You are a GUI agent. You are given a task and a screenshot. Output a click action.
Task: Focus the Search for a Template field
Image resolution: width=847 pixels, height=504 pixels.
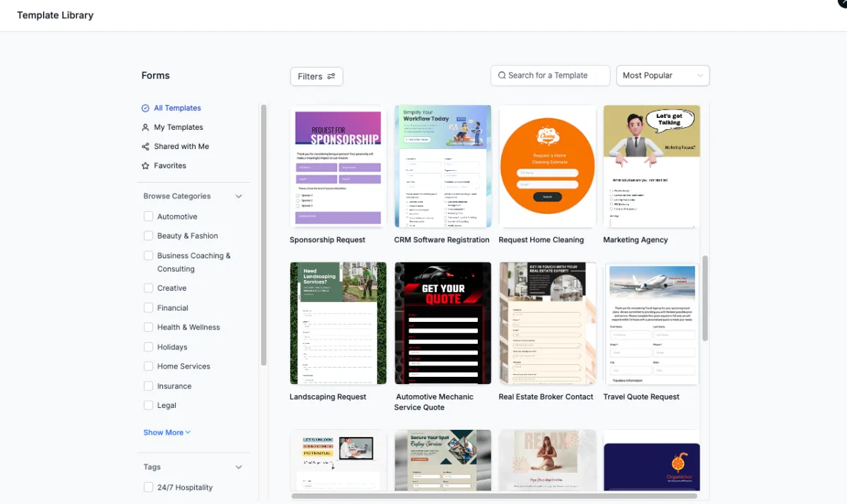tap(550, 76)
